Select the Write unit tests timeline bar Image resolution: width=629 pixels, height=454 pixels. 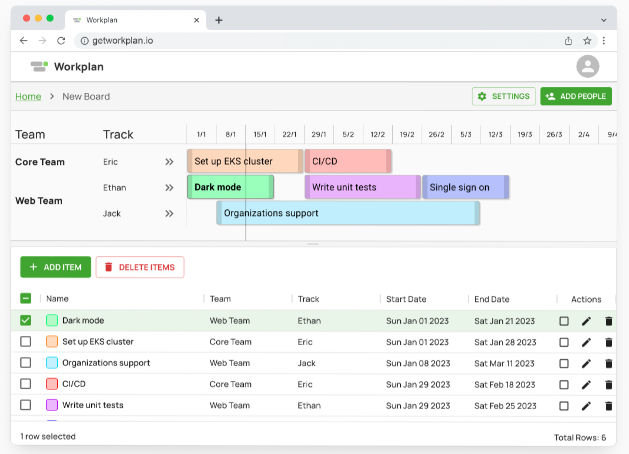[x=363, y=187]
